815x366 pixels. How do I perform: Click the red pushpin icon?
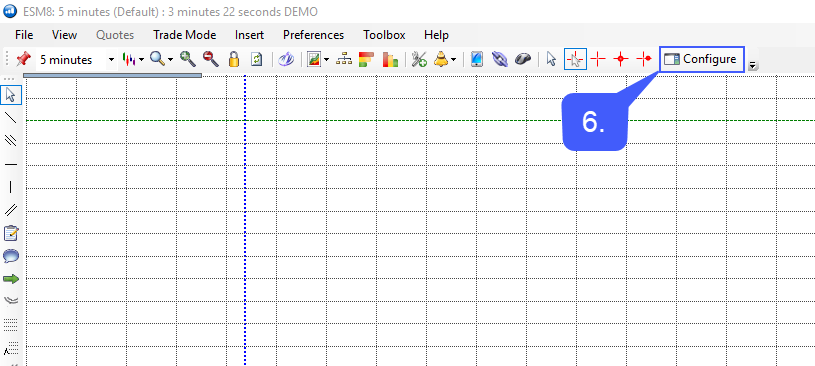(22, 59)
